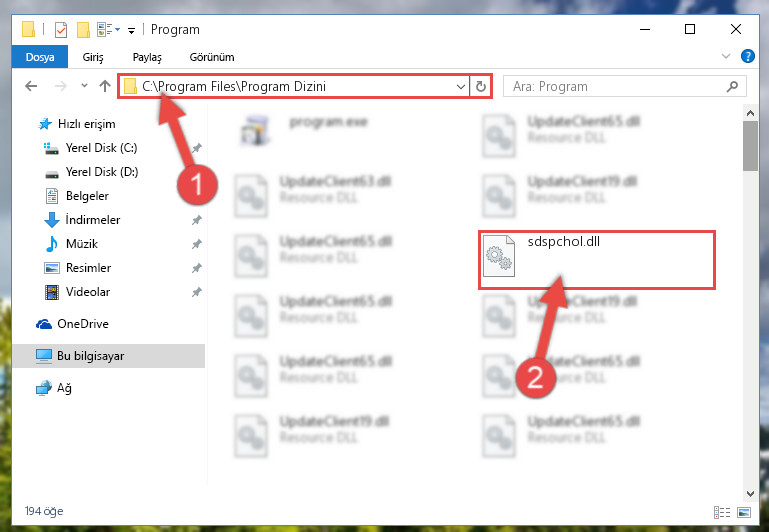This screenshot has height=532, width=769.
Task: Click the vertical scrollbar thumb
Action: pyautogui.click(x=750, y=146)
